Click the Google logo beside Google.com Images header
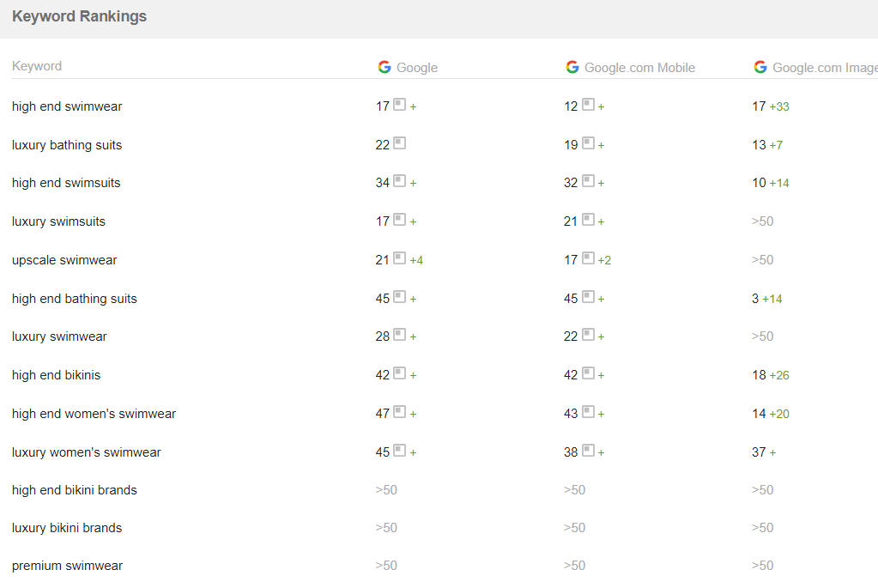The height and width of the screenshot is (588, 878). [x=760, y=67]
